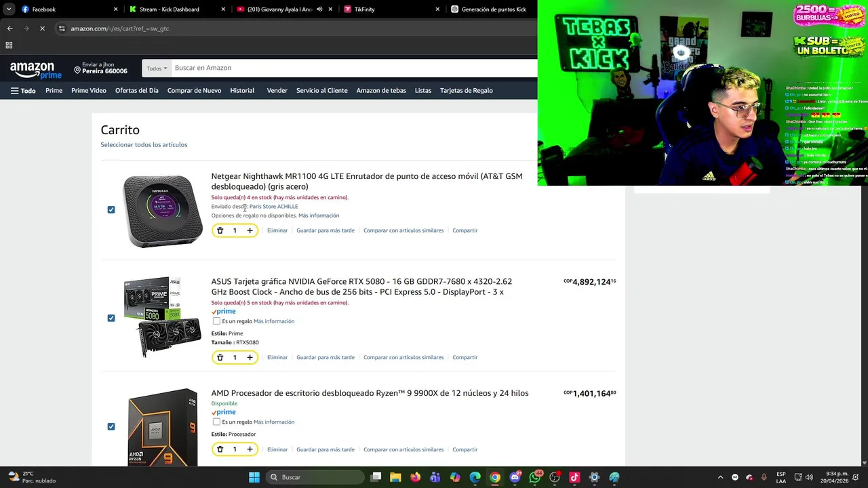The image size is (868, 488).
Task: Click Seleccionar todos los artículos link
Action: coord(144,144)
